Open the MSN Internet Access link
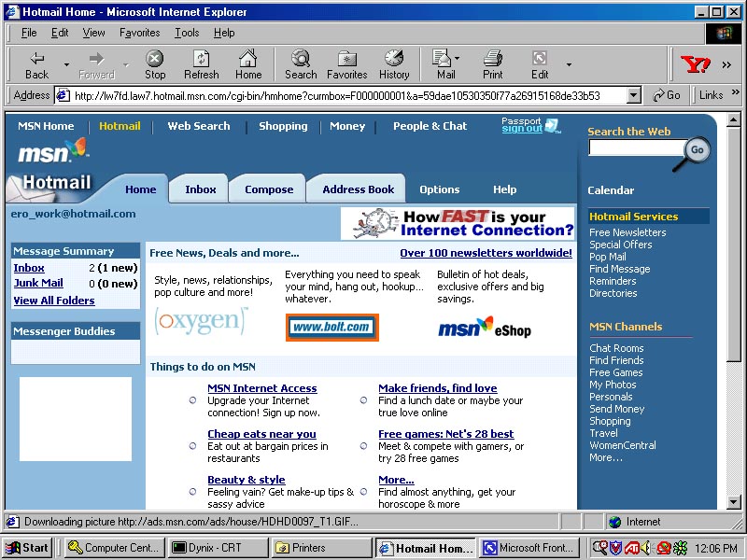The image size is (747, 560). click(x=262, y=388)
